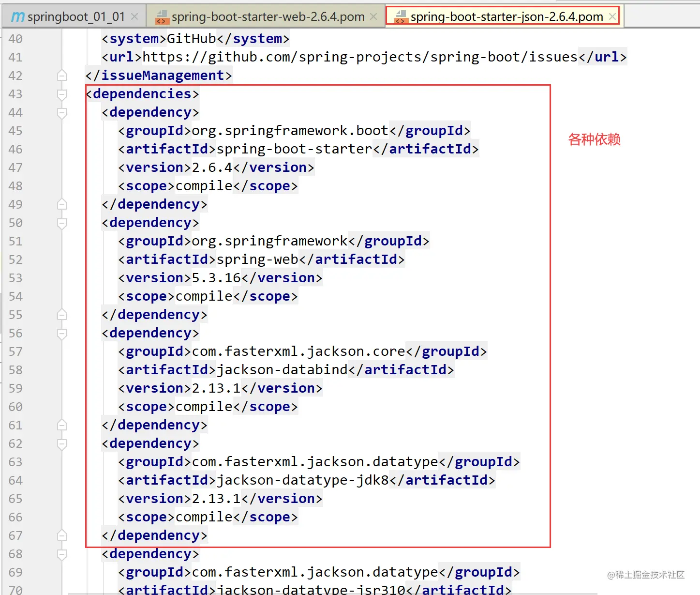Click groupId 'com.fasterxml.jackson.core'

[298, 351]
